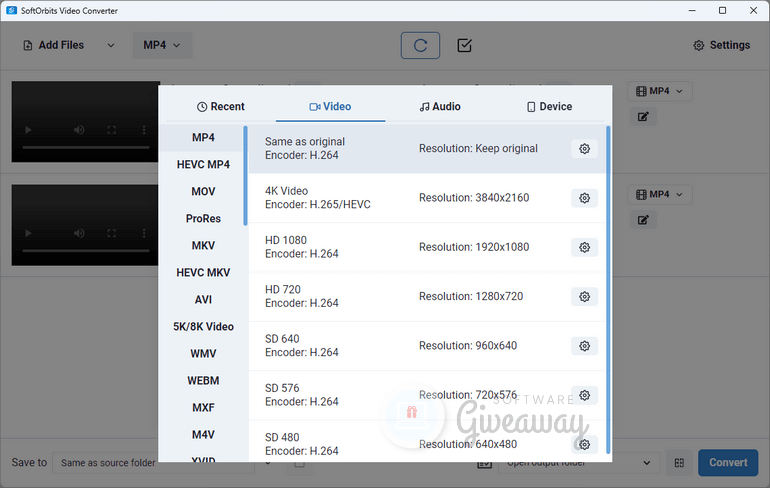The image size is (770, 488).
Task: Toggle volume on first video preview
Action: [x=79, y=130]
